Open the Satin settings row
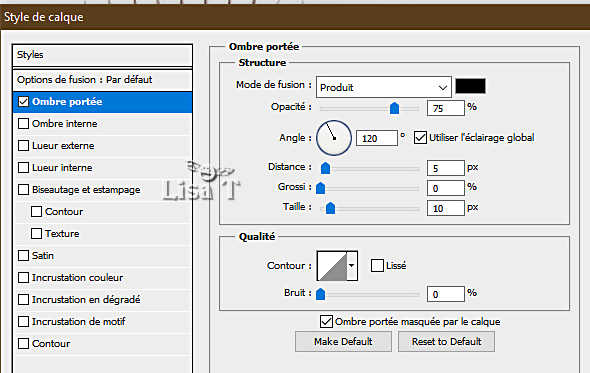This screenshot has height=373, width=590. [102, 256]
